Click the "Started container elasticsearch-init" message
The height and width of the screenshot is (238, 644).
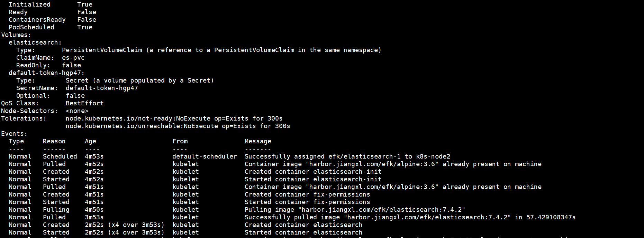click(x=313, y=179)
